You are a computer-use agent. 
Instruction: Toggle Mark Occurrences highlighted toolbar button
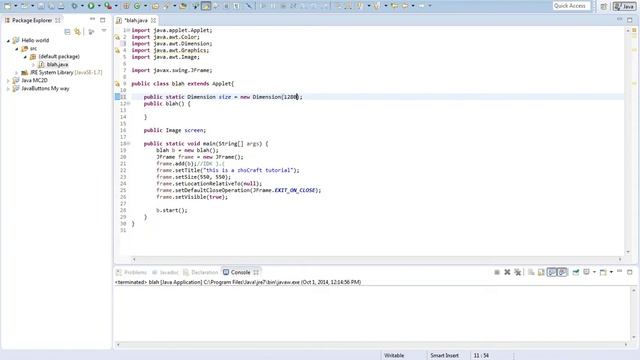pos(206,6)
